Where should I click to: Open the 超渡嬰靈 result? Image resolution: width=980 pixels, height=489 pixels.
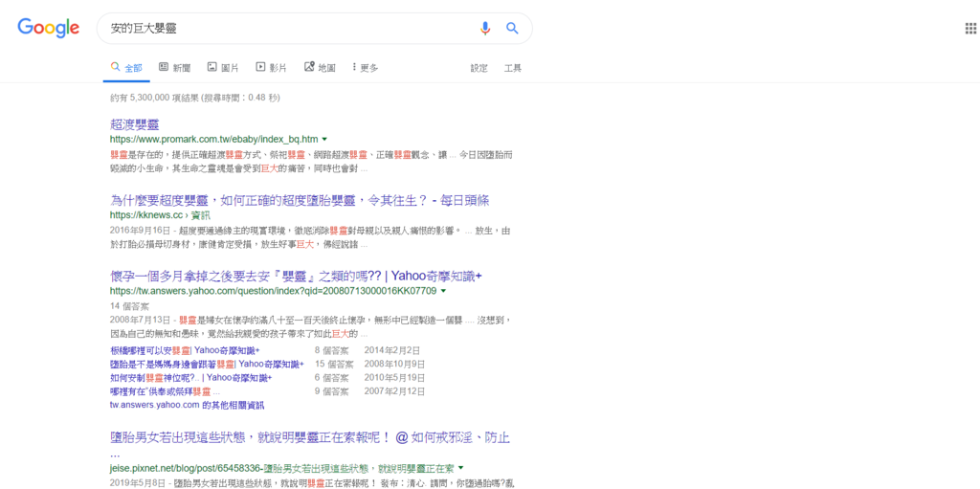coord(134,124)
